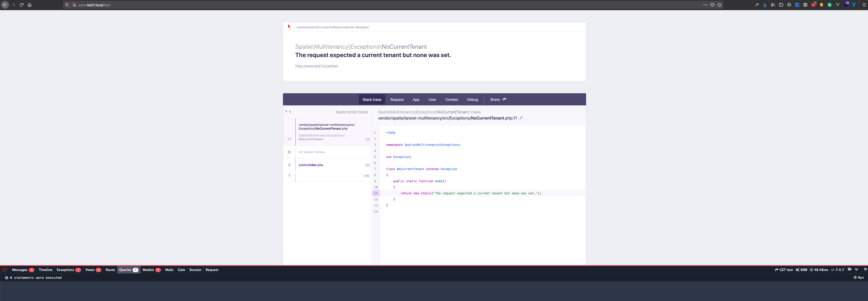Click the Expand vendor frames link
Viewport: 868px width, 301px height.
coord(351,112)
